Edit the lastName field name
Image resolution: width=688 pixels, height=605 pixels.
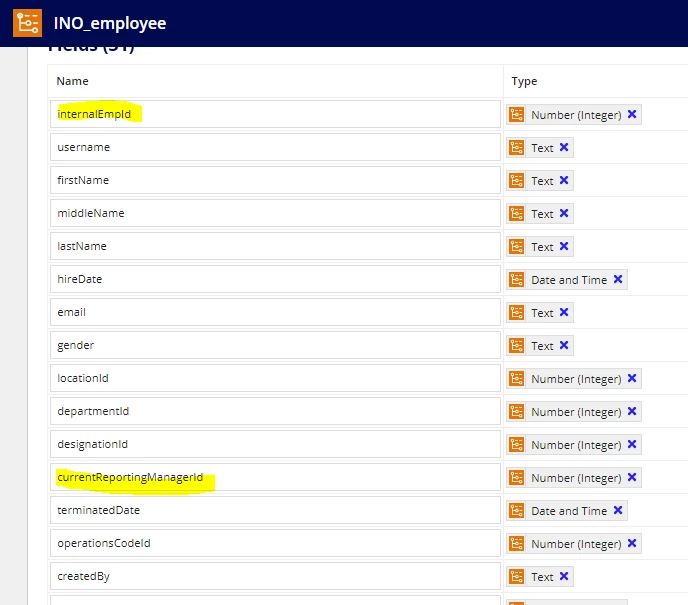point(275,246)
